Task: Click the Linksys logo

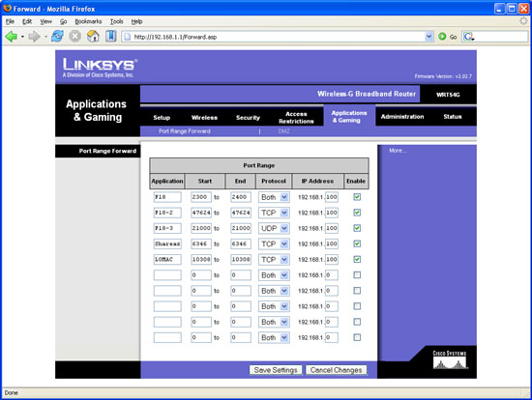Action: 100,68
